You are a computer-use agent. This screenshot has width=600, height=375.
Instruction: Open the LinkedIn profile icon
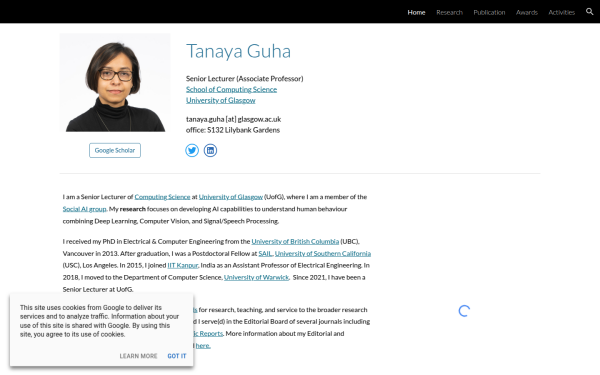point(210,150)
